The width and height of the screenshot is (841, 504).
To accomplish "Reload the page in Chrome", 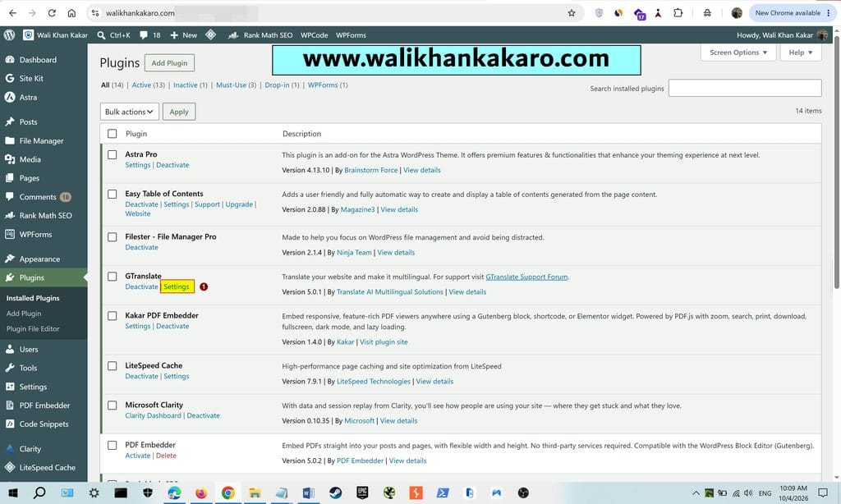I will (52, 13).
